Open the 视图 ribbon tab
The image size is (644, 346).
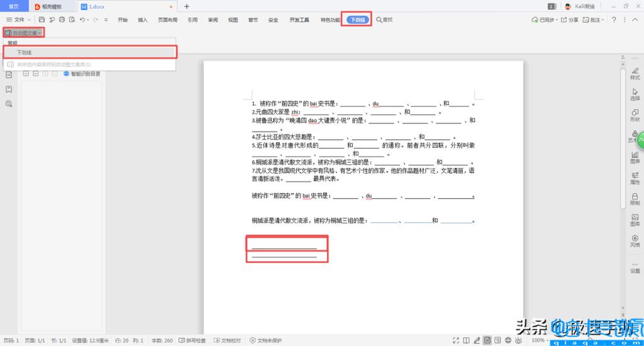(233, 20)
